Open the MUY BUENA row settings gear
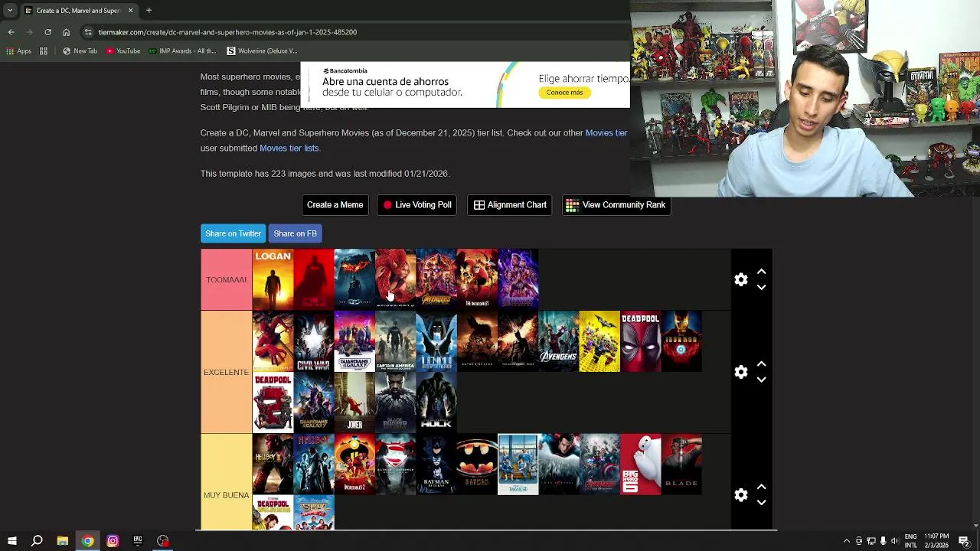This screenshot has height=551, width=980. pos(740,495)
